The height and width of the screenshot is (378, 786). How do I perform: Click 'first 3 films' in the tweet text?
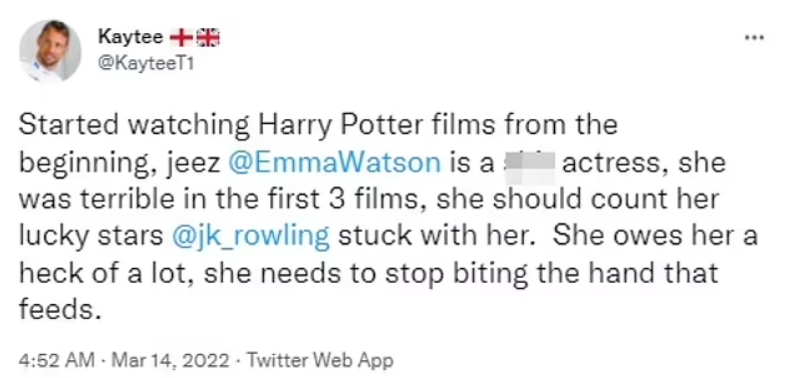[352, 200]
